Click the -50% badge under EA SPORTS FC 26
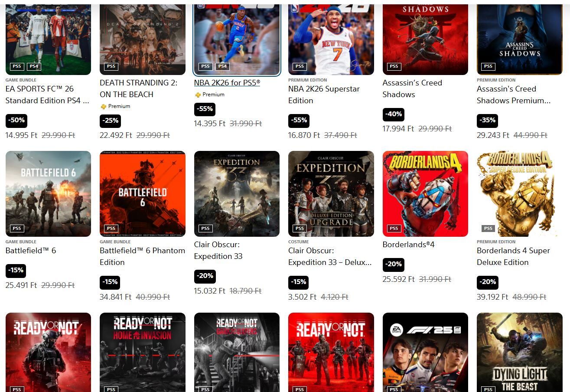 point(16,120)
